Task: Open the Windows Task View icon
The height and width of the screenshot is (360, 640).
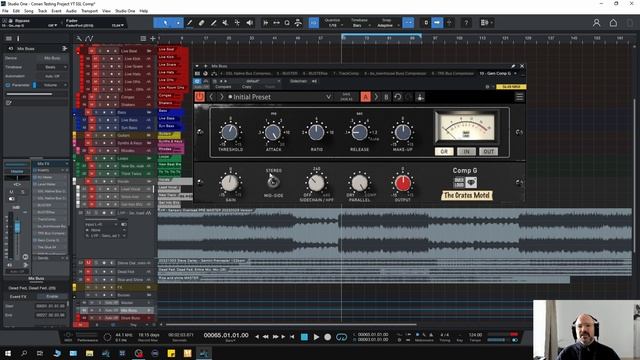Action: click(x=40, y=353)
